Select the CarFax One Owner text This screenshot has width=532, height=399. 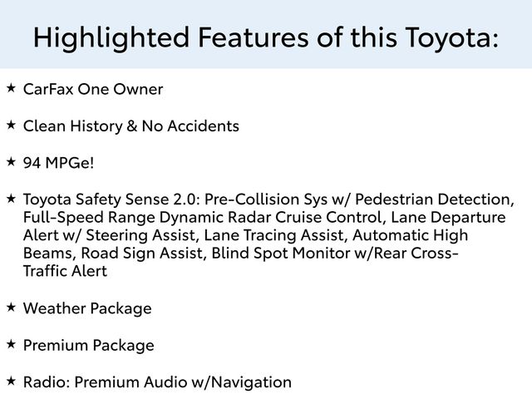[x=93, y=89]
